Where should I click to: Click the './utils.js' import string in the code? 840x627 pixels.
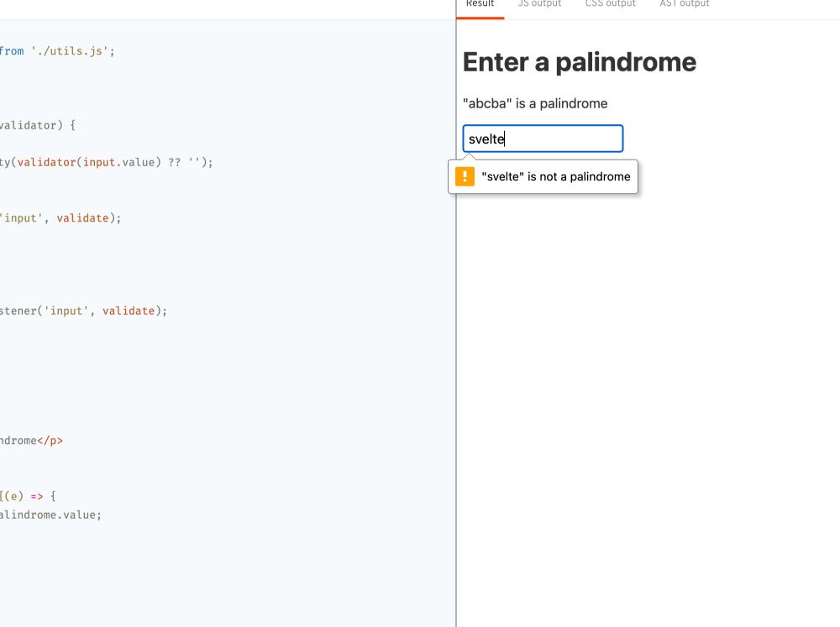tap(71, 51)
